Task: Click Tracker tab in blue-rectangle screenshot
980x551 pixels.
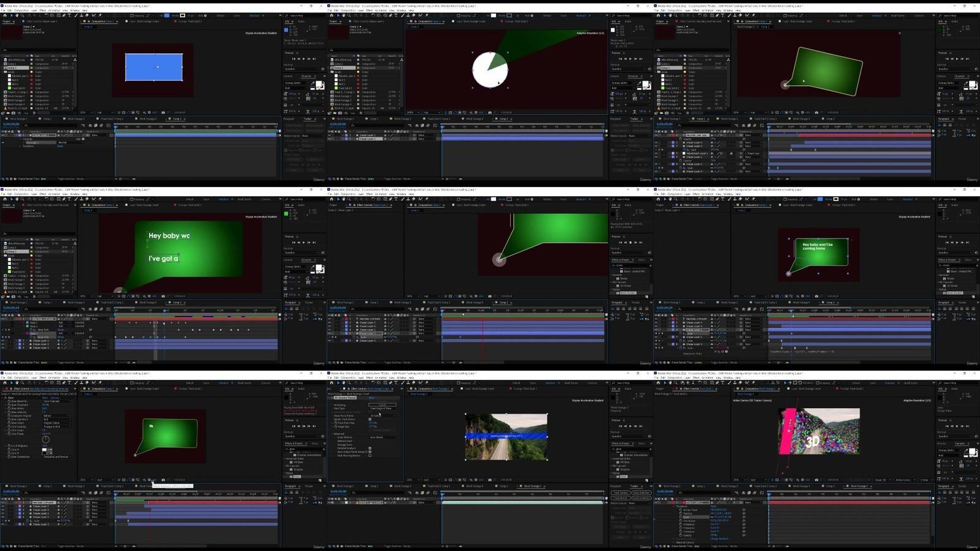Action: [x=307, y=119]
